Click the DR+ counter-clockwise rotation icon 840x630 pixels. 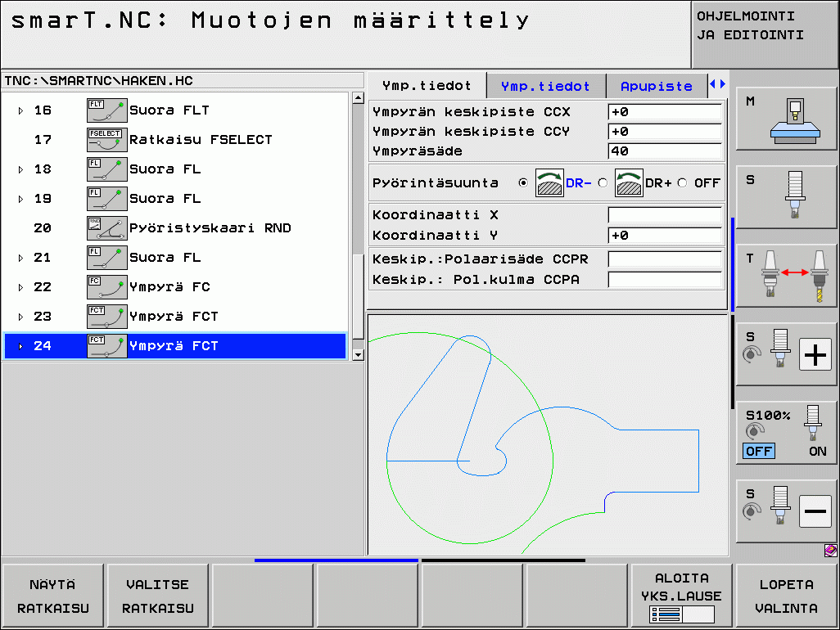pos(629,183)
